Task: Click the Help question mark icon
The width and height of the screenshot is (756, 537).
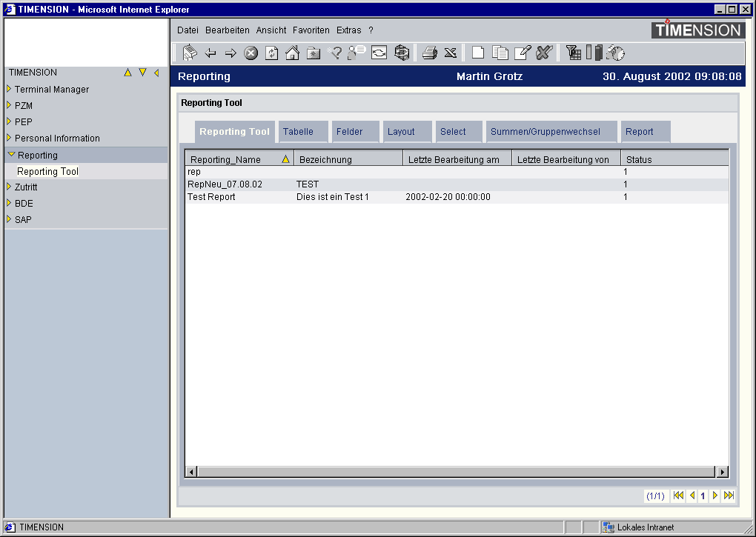Action: pos(335,53)
